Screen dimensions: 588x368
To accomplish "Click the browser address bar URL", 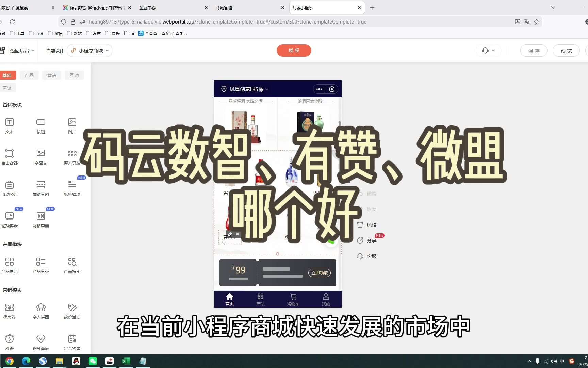I will click(x=227, y=22).
